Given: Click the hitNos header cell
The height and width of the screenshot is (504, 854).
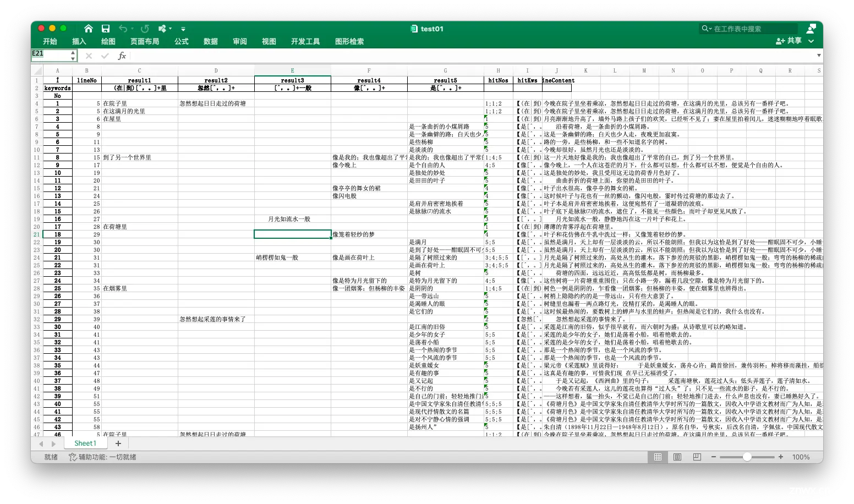Looking at the screenshot, I should point(499,80).
